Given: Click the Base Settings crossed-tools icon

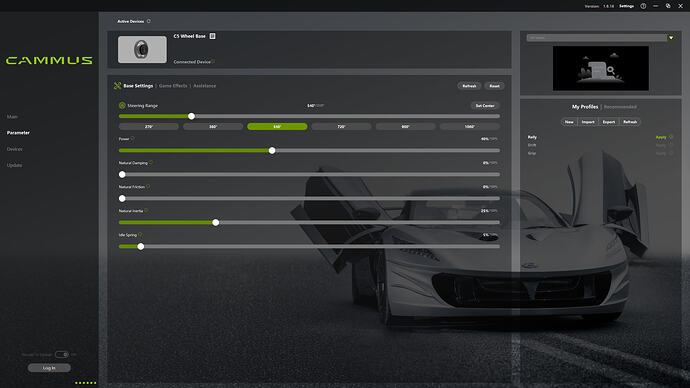Looking at the screenshot, I should point(117,86).
